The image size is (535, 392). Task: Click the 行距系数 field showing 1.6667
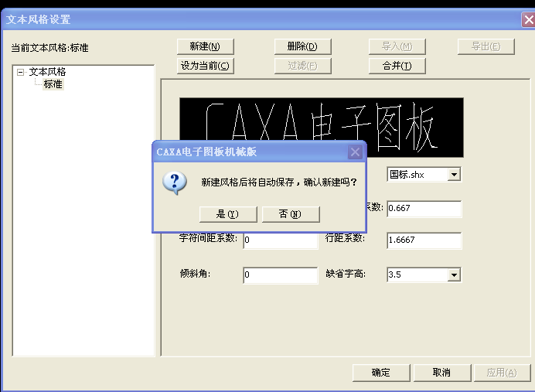tap(424, 240)
